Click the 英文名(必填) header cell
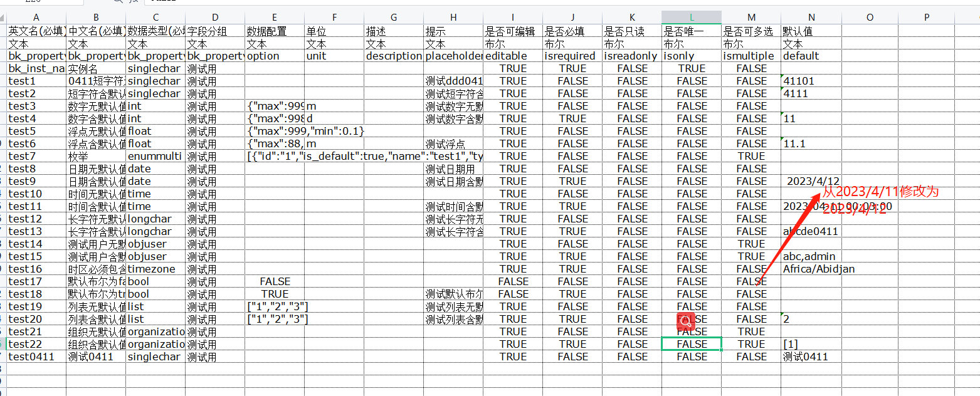Viewport: 980px width, 396px height. click(36, 31)
